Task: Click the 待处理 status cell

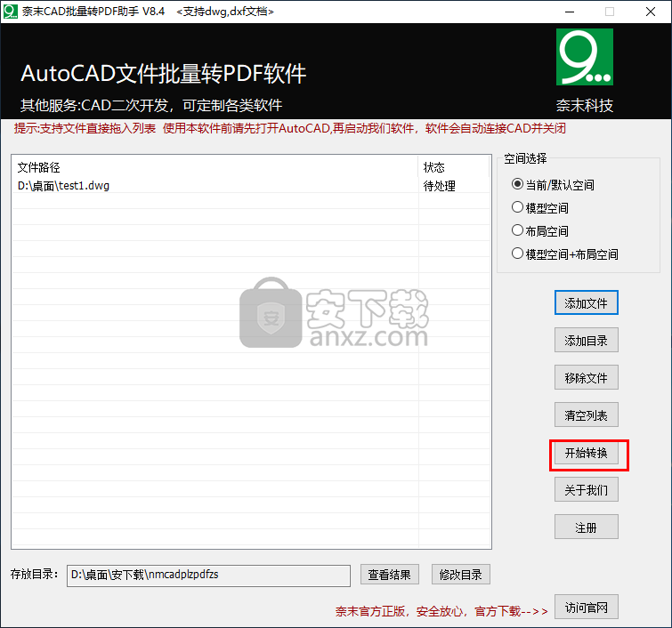Action: click(453, 186)
